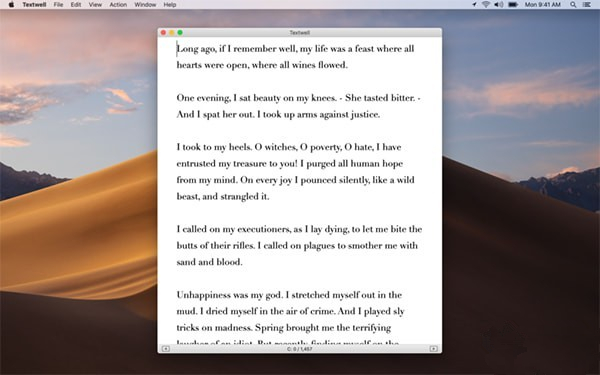Click the Textwell window title bar
The width and height of the screenshot is (600, 375).
click(x=300, y=33)
